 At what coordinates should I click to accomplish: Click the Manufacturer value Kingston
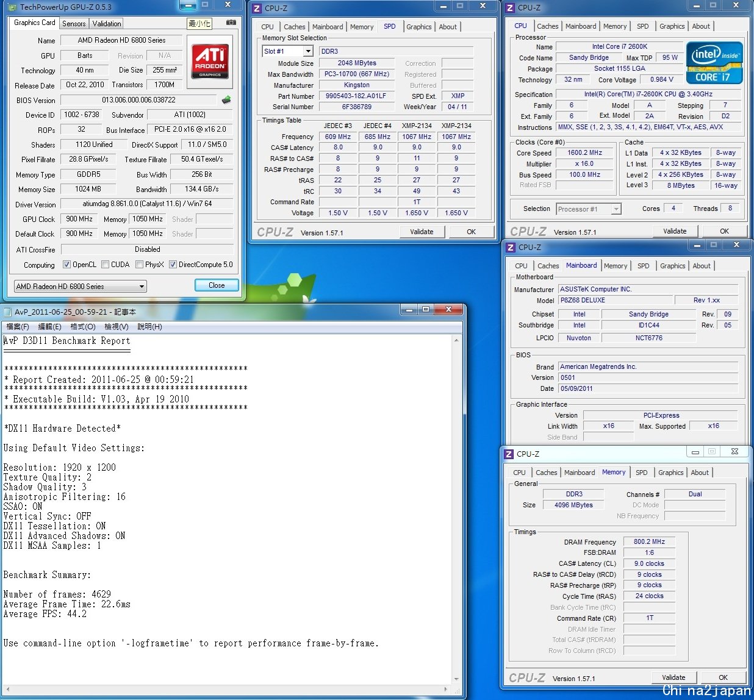point(357,85)
